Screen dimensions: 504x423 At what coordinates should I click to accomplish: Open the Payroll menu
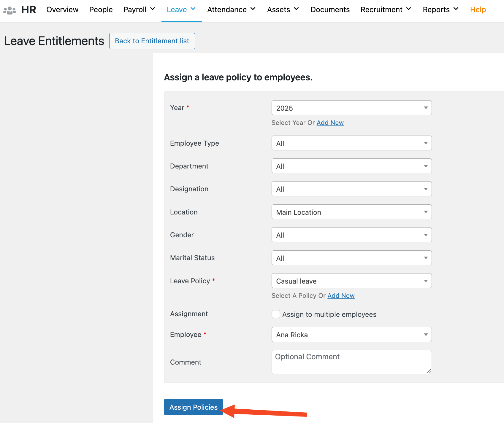[139, 10]
